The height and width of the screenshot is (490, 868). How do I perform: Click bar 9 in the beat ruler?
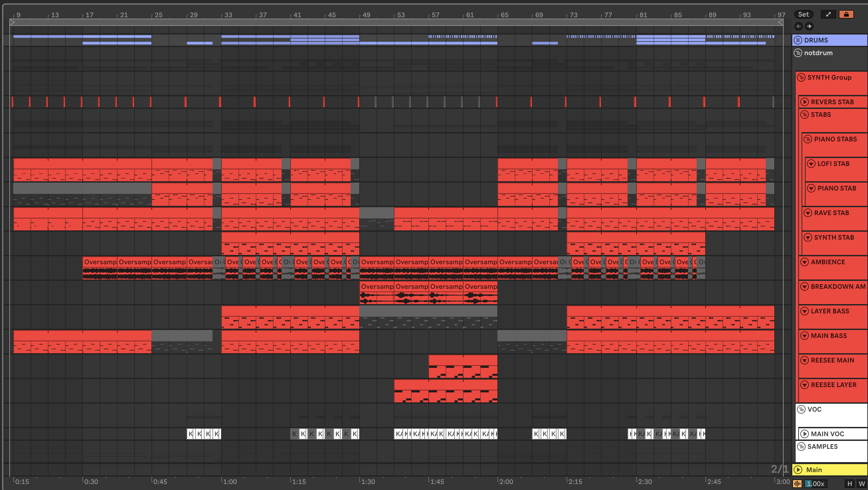pyautogui.click(x=18, y=15)
